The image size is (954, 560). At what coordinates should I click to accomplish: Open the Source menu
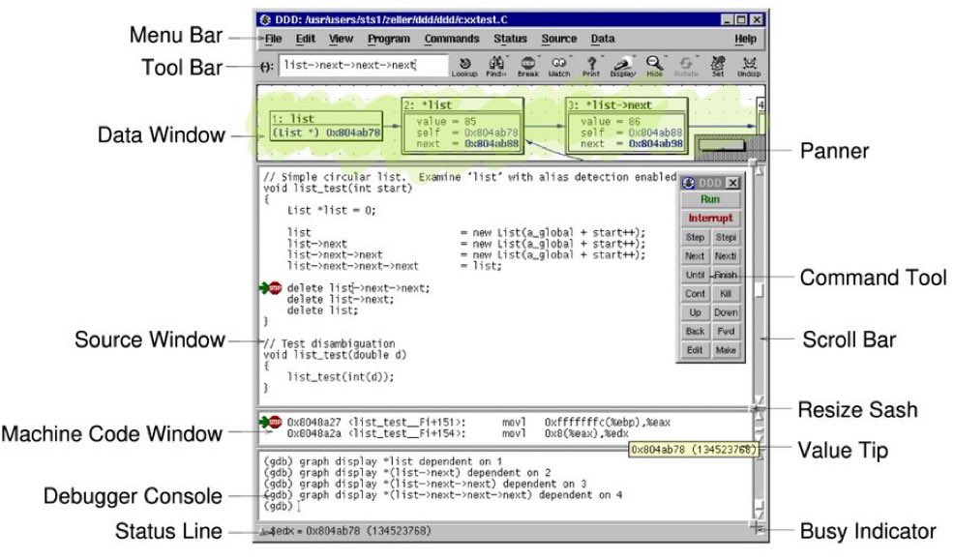(559, 39)
